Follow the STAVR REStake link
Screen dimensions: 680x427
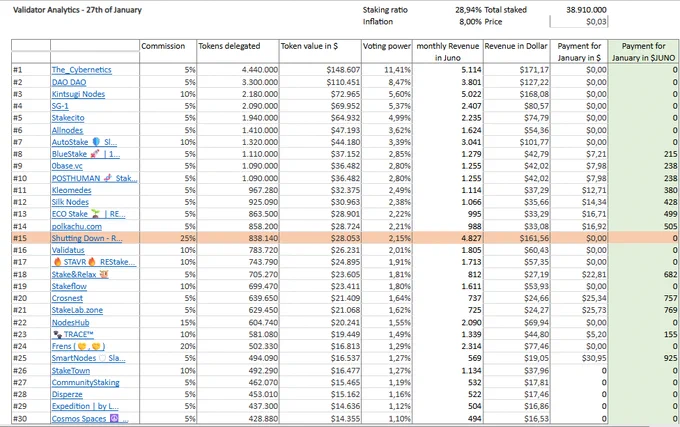pyautogui.click(x=94, y=262)
